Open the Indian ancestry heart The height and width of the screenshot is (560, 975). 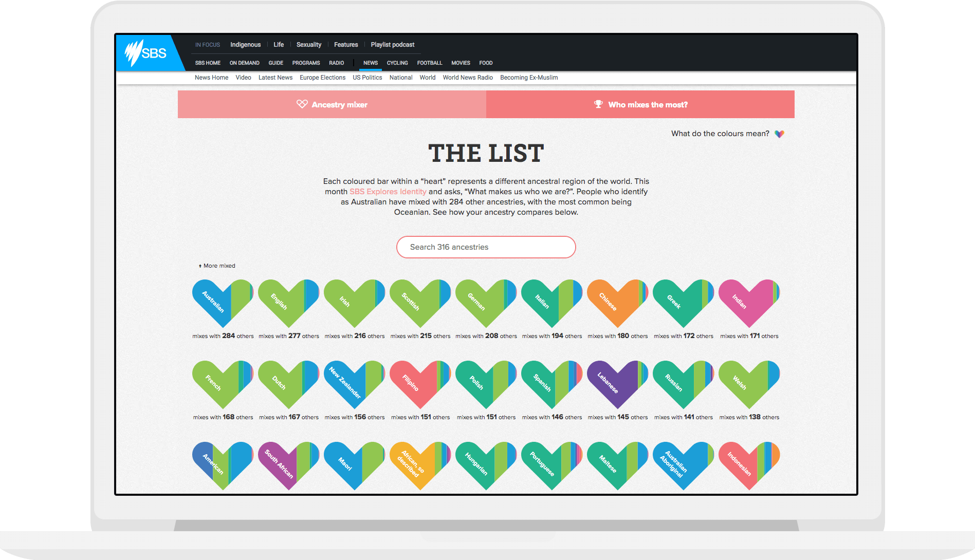749,303
